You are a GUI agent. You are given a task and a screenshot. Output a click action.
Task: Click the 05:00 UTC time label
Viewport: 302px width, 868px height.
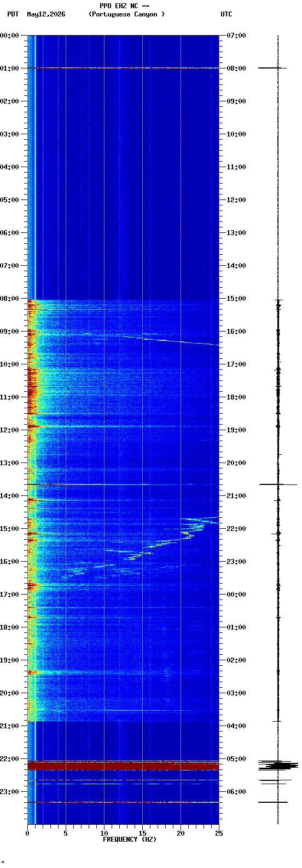pos(236,759)
